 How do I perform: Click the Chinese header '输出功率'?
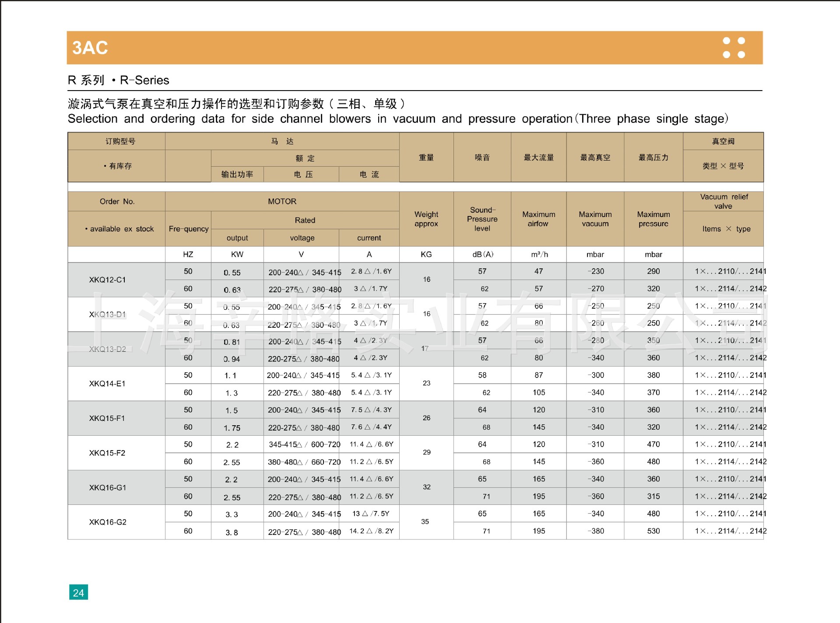(x=237, y=175)
